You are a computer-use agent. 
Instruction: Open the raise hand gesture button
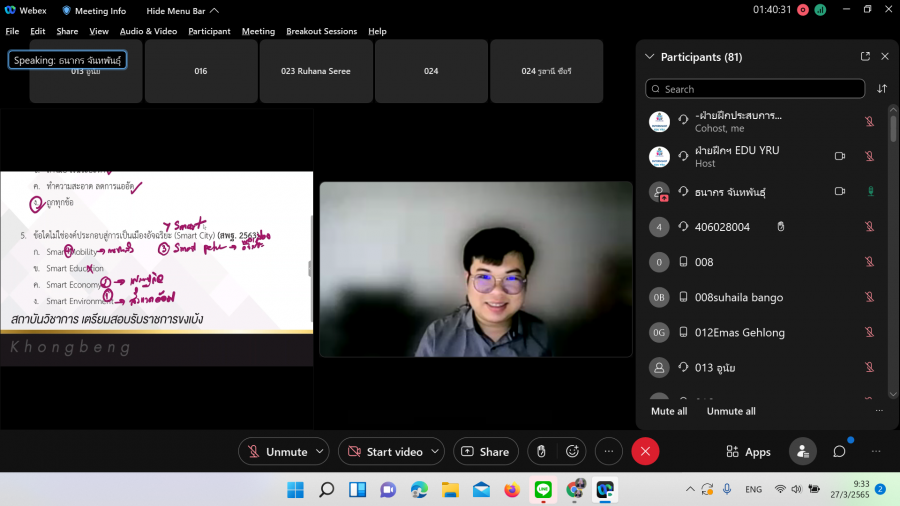pos(541,452)
